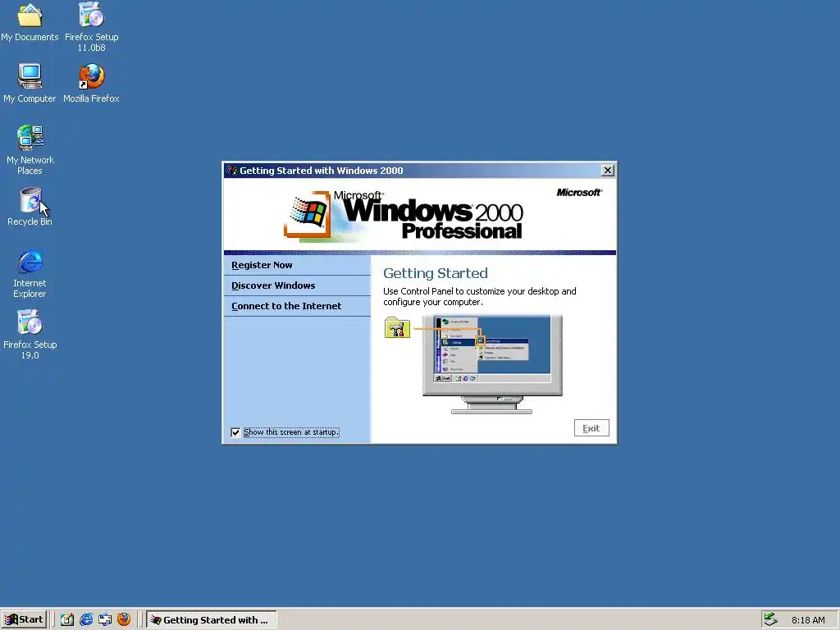
Task: Click the dialog title bar text
Action: pyautogui.click(x=322, y=171)
